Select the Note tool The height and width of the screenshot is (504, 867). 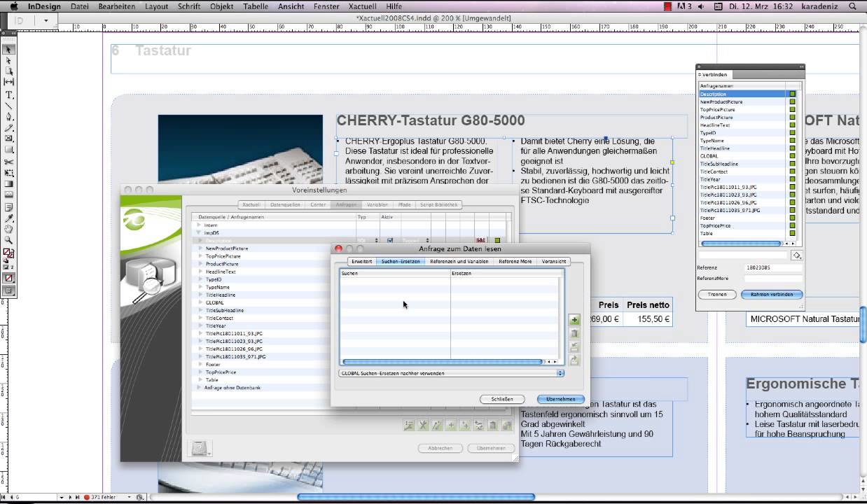click(9, 206)
